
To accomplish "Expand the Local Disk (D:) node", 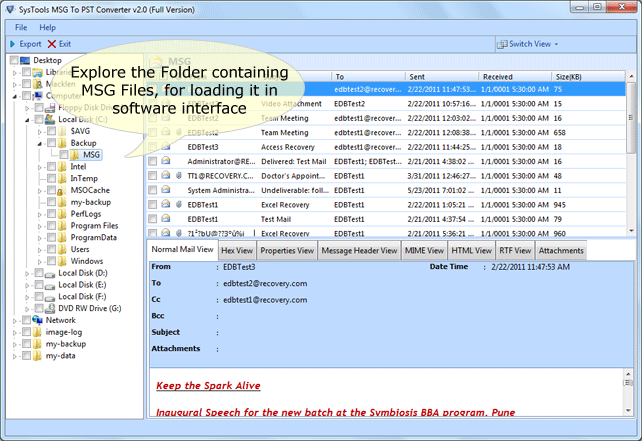I will coord(27,274).
